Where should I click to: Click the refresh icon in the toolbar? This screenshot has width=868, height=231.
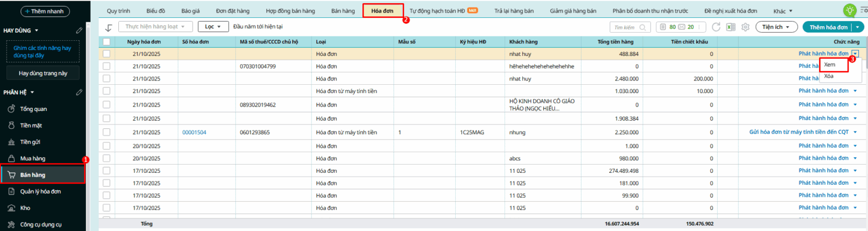pos(716,27)
